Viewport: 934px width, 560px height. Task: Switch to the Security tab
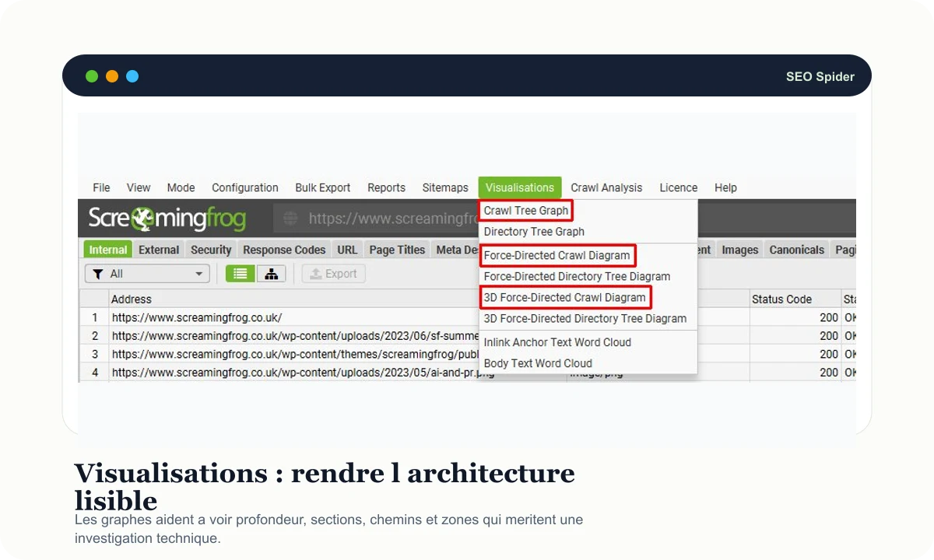click(211, 250)
